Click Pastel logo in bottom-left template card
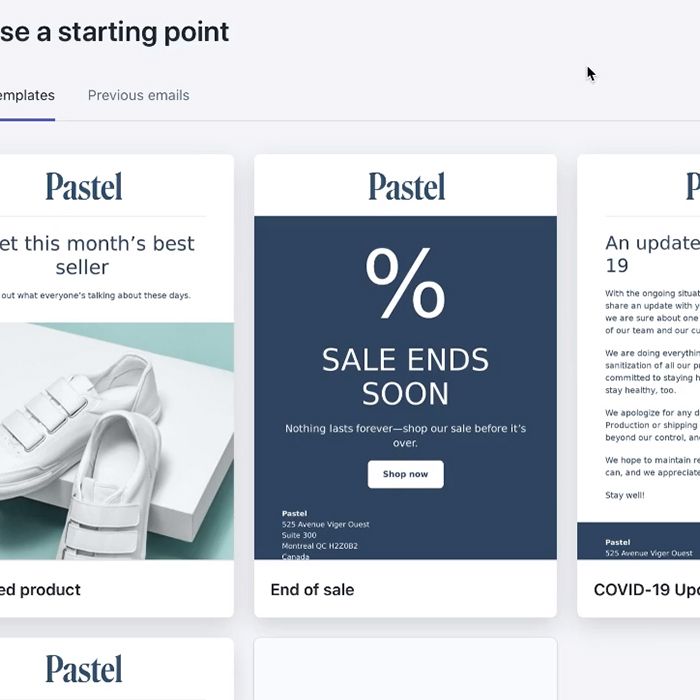Image resolution: width=700 pixels, height=700 pixels. pyautogui.click(x=84, y=669)
